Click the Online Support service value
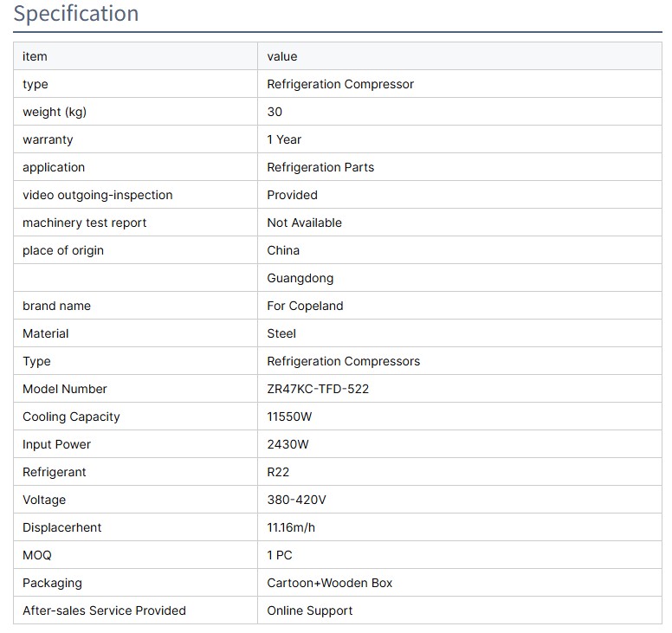This screenshot has width=672, height=633. point(309,610)
